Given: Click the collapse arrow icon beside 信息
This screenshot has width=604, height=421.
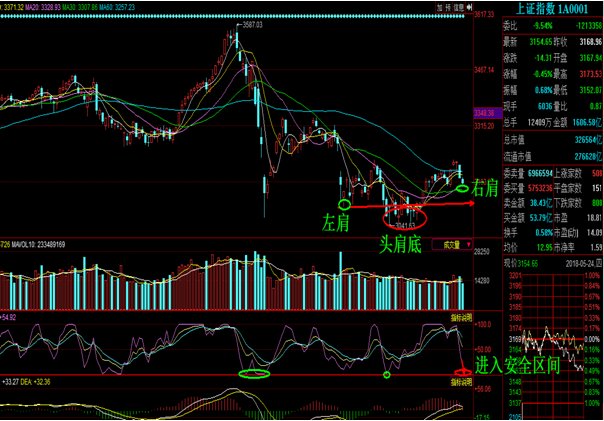Looking at the screenshot, I should click(469, 7).
